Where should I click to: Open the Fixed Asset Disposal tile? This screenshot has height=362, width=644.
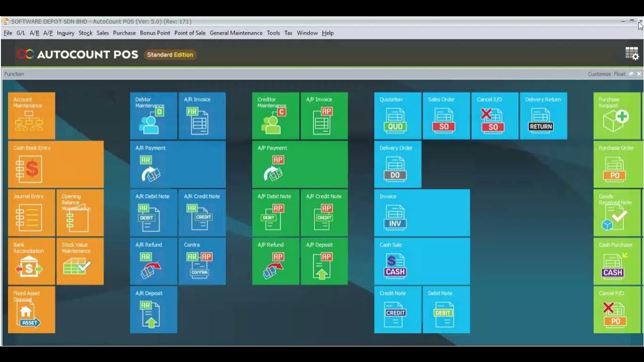point(31,310)
